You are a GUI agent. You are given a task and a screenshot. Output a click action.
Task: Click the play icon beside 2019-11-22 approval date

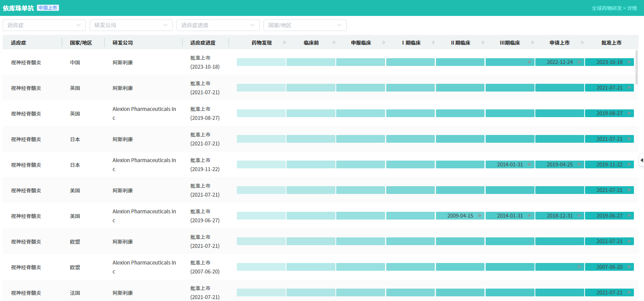pos(629,164)
